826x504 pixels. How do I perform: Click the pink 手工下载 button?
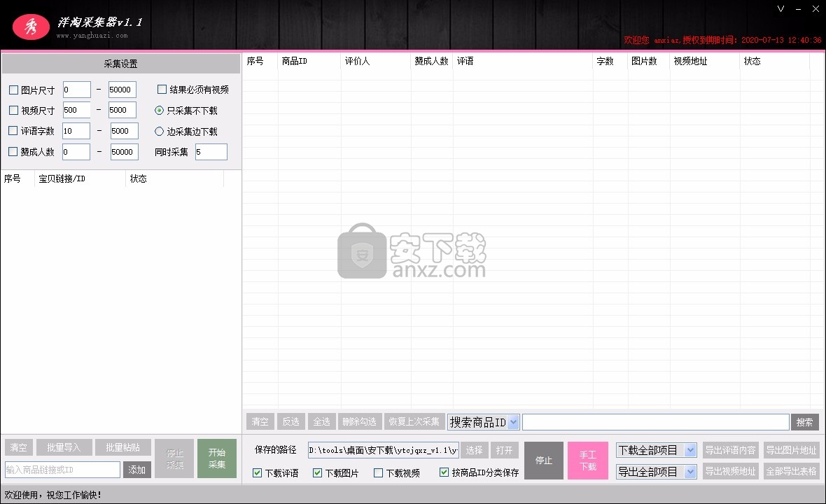[588, 461]
